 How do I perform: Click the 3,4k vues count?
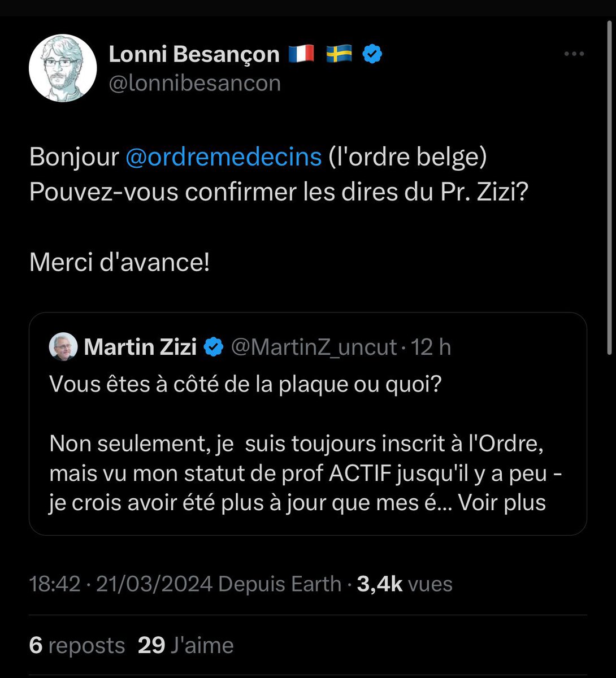coord(405,584)
